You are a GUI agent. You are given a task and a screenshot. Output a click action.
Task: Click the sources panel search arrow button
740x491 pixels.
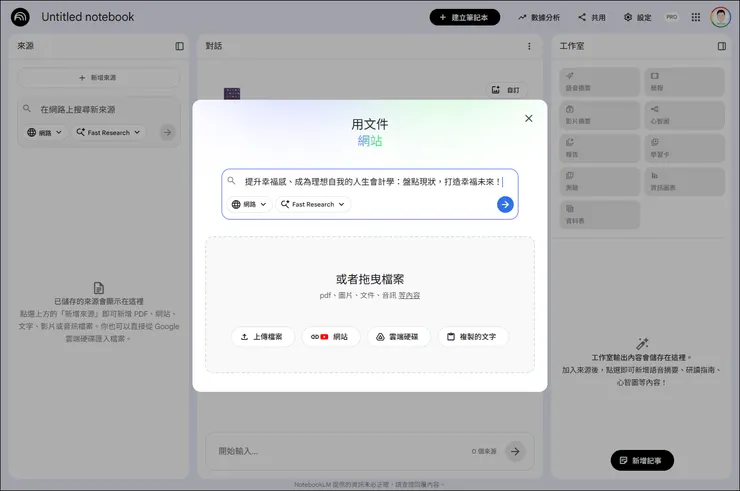click(x=167, y=133)
